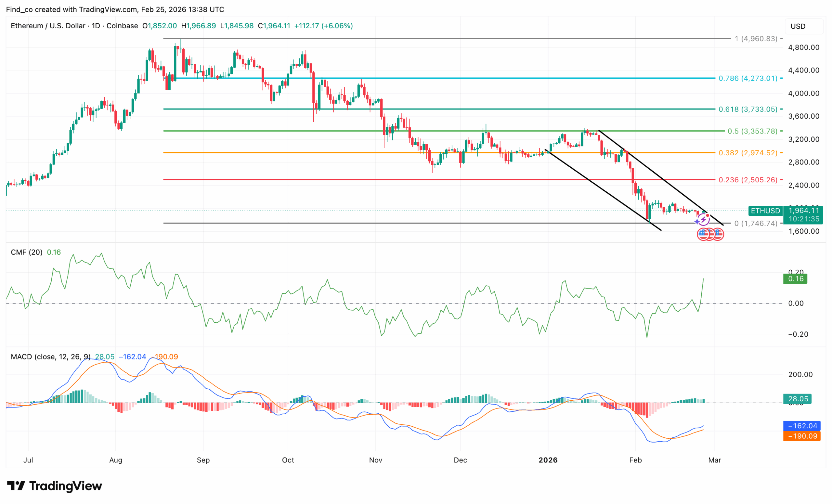832x504 pixels.
Task: Click the teal 28.05 histogram value tag
Action: (798, 399)
